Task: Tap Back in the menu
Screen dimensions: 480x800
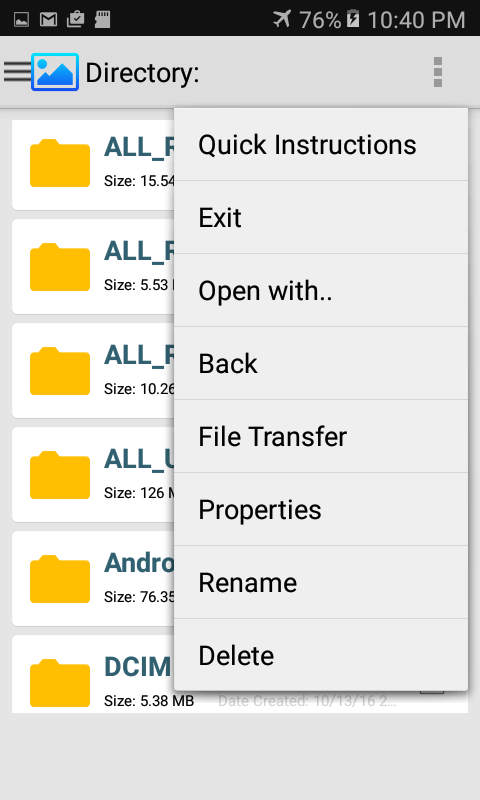Action: click(x=321, y=363)
